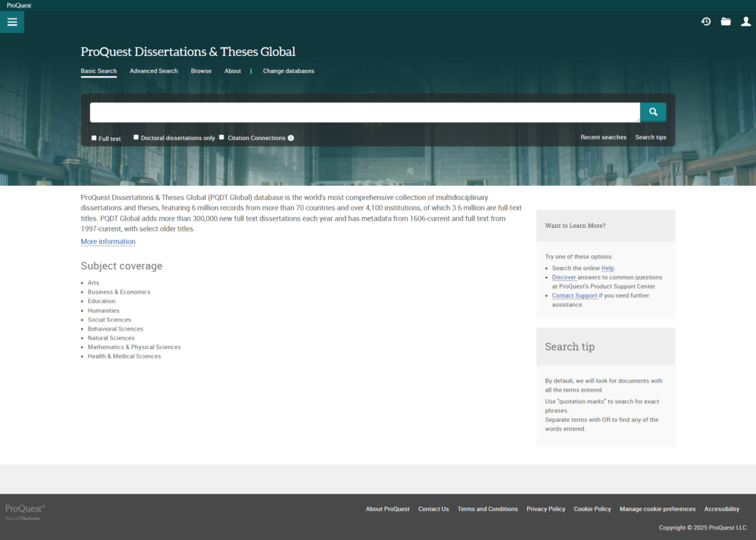
Task: Expand the hamburger navigation menu
Action: pos(12,21)
